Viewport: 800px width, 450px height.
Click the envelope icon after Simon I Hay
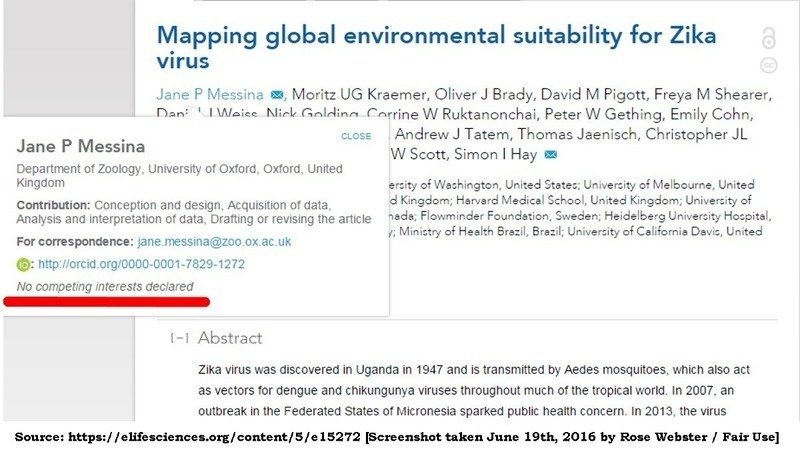[x=550, y=154]
